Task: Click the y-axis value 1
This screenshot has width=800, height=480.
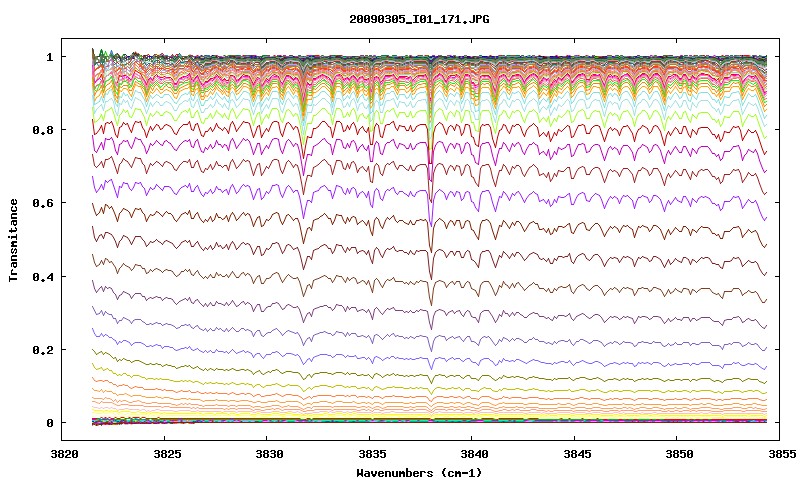Action: point(49,57)
